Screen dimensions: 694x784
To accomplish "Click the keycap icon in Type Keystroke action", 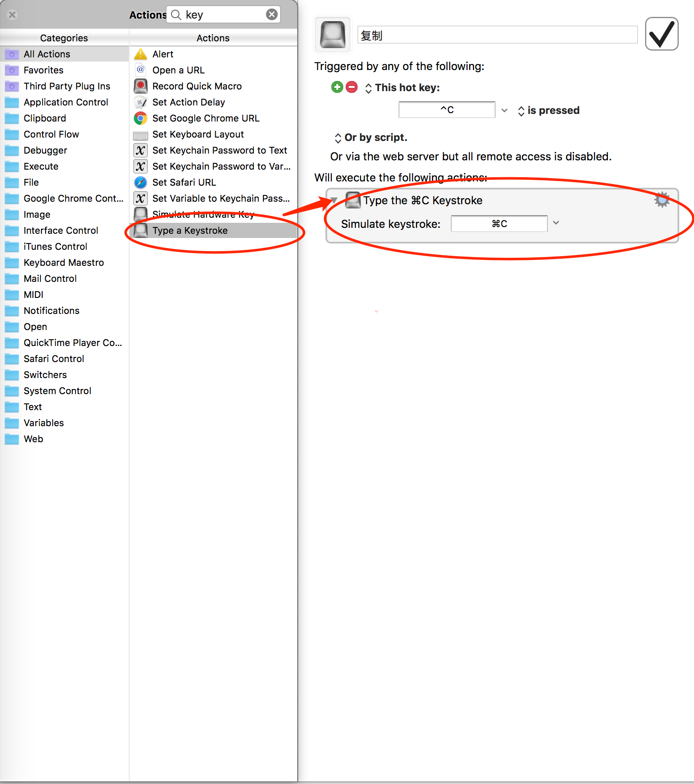I will [353, 200].
